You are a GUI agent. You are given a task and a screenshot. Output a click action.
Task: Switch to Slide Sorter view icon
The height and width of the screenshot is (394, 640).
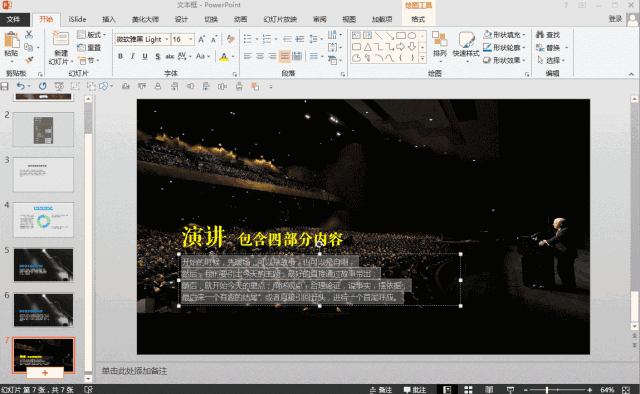coord(468,390)
